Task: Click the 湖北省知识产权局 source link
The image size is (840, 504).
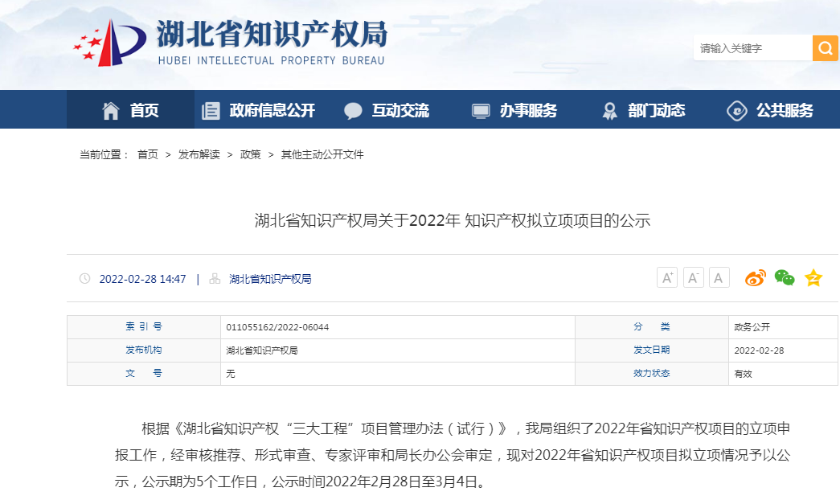Action: tap(270, 279)
